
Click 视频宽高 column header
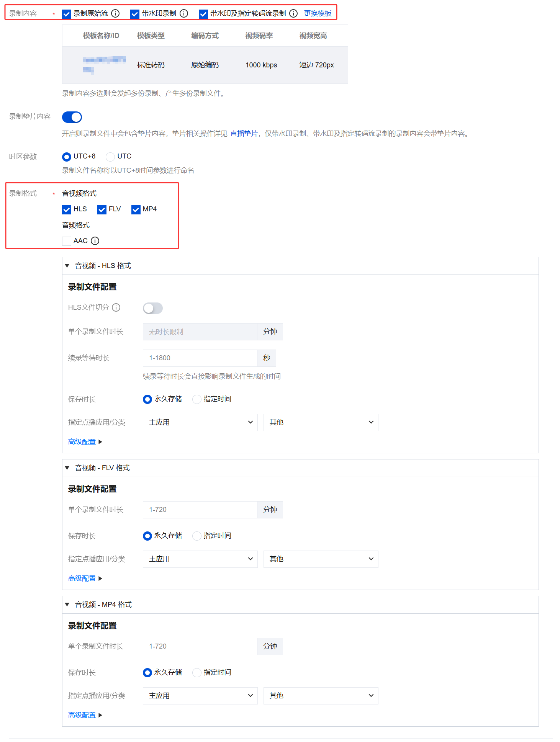click(313, 36)
